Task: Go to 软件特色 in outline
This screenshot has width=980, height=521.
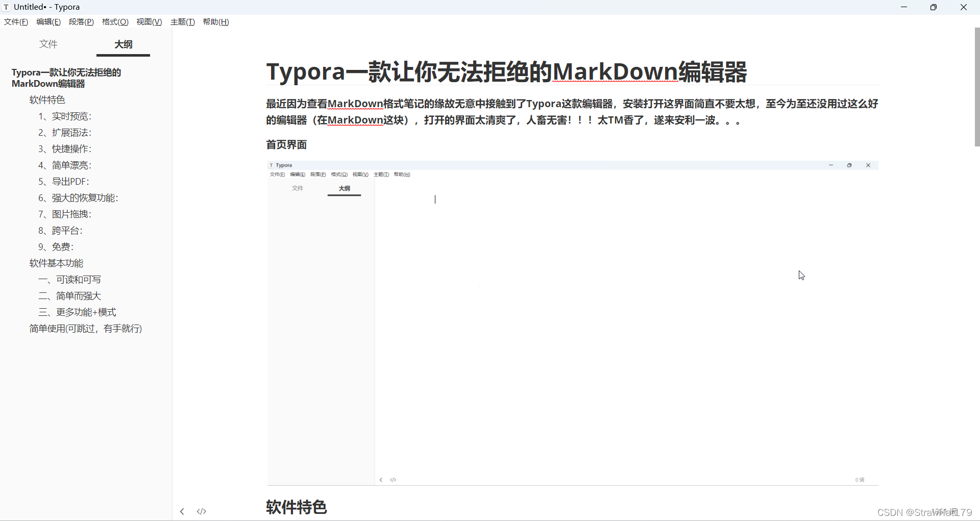Action: pos(47,100)
